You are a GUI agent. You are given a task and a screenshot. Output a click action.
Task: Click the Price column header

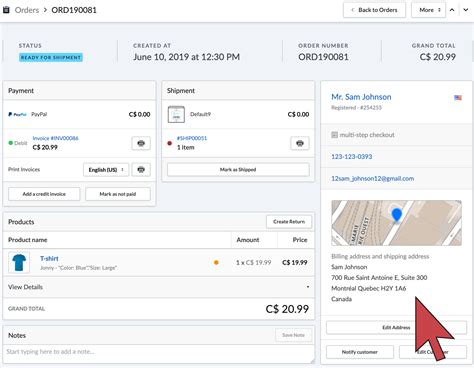(300, 240)
